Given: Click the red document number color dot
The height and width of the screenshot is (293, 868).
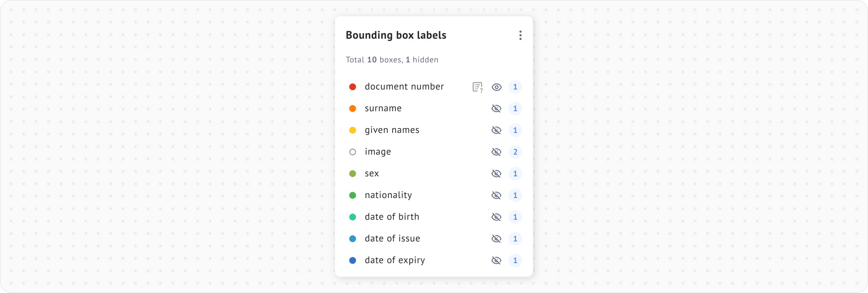Looking at the screenshot, I should click(x=353, y=87).
